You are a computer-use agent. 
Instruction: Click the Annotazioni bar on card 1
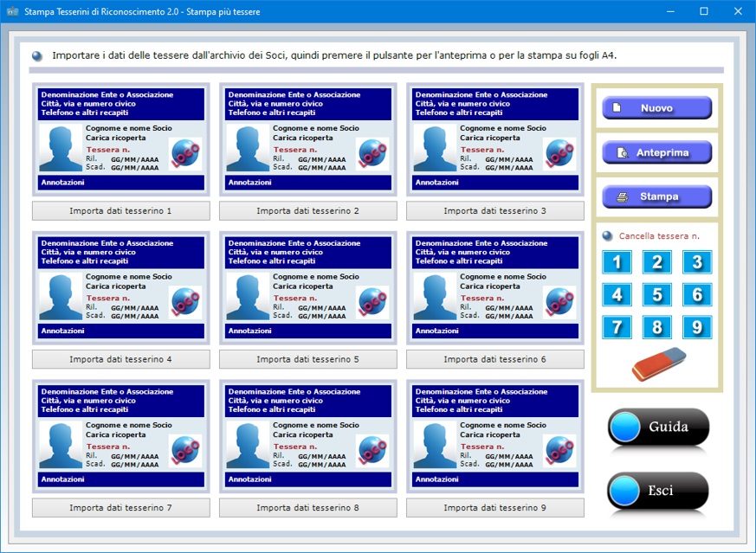click(121, 183)
